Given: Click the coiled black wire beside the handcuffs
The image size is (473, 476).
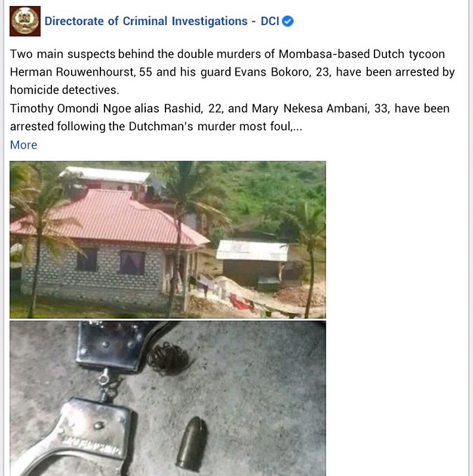Looking at the screenshot, I should (x=168, y=359).
